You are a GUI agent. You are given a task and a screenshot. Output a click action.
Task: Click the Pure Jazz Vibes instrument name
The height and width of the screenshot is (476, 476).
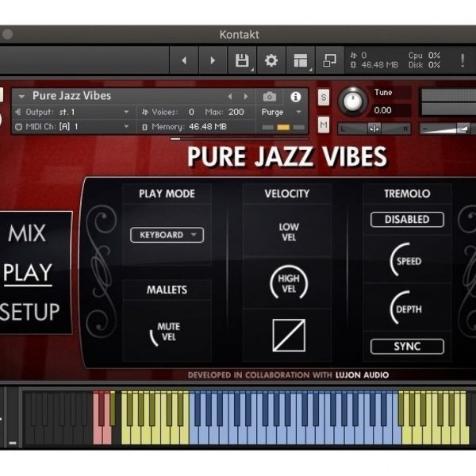(x=71, y=96)
